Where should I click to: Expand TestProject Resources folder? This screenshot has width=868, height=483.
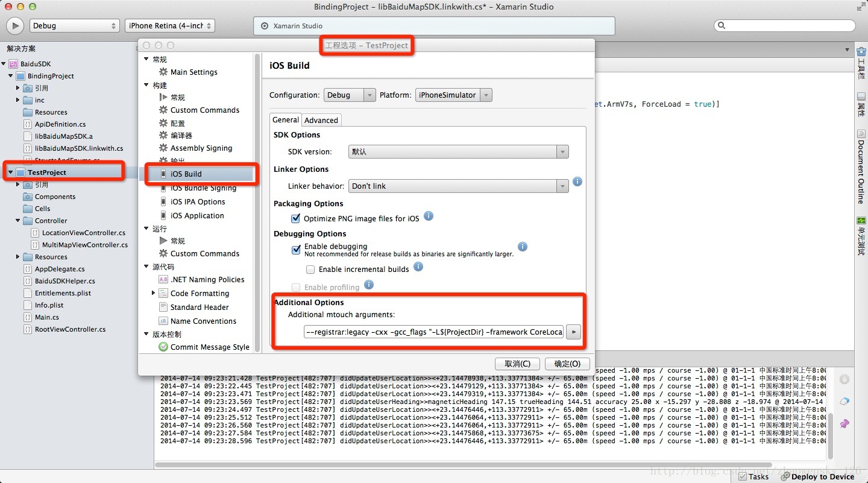[18, 257]
